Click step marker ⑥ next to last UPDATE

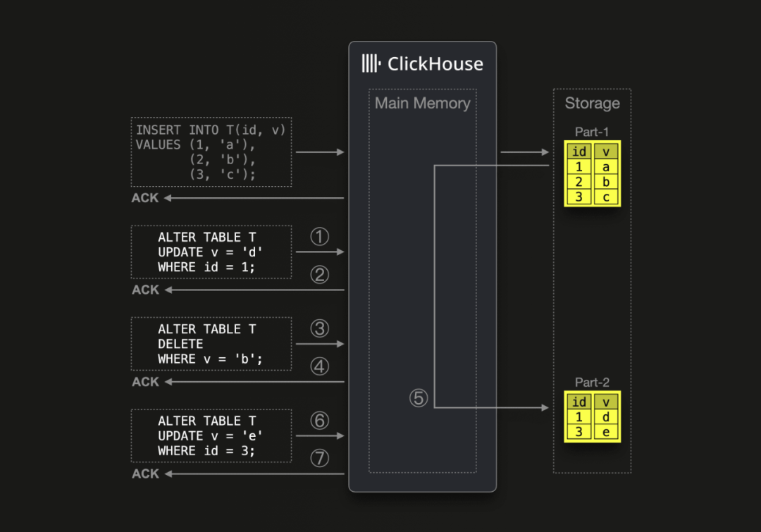coord(320,420)
